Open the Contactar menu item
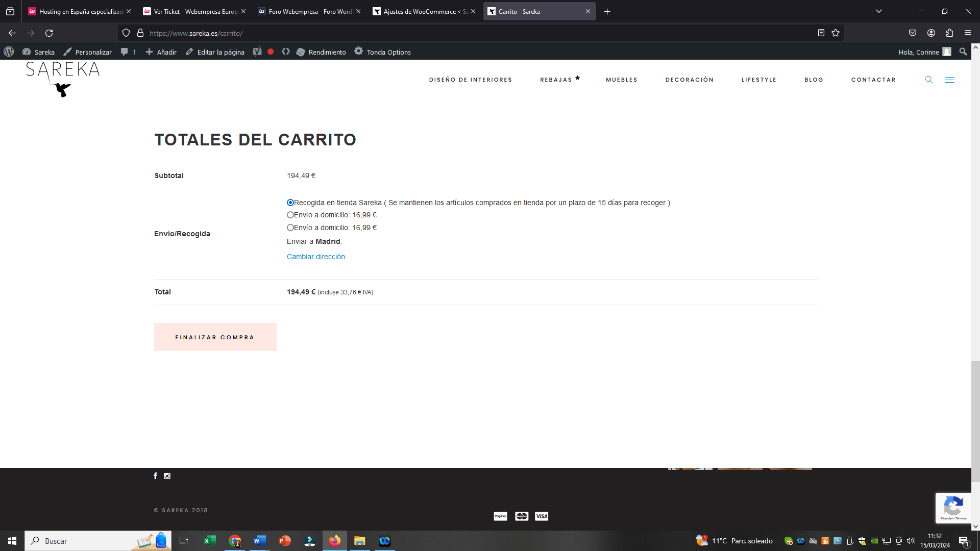 [x=873, y=80]
